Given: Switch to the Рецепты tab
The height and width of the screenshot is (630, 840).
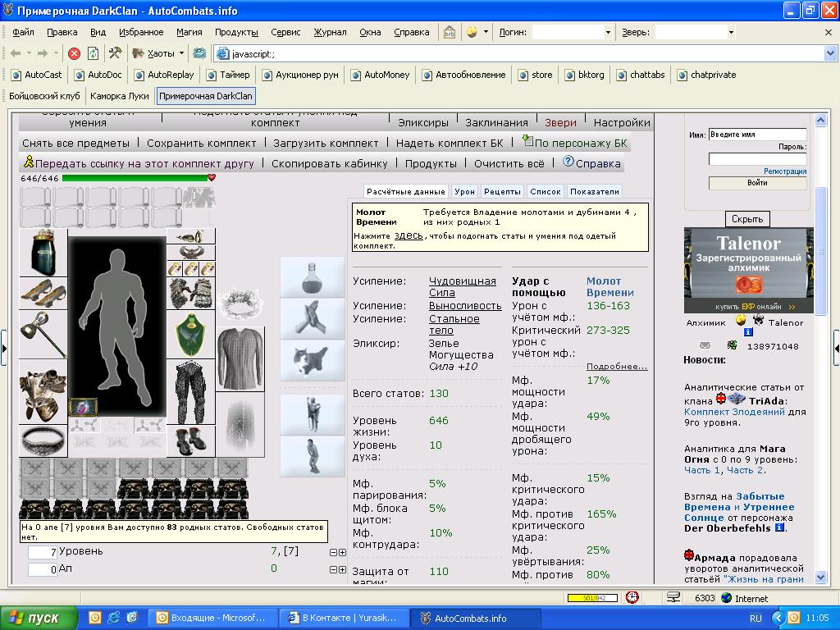Looking at the screenshot, I should (x=502, y=191).
